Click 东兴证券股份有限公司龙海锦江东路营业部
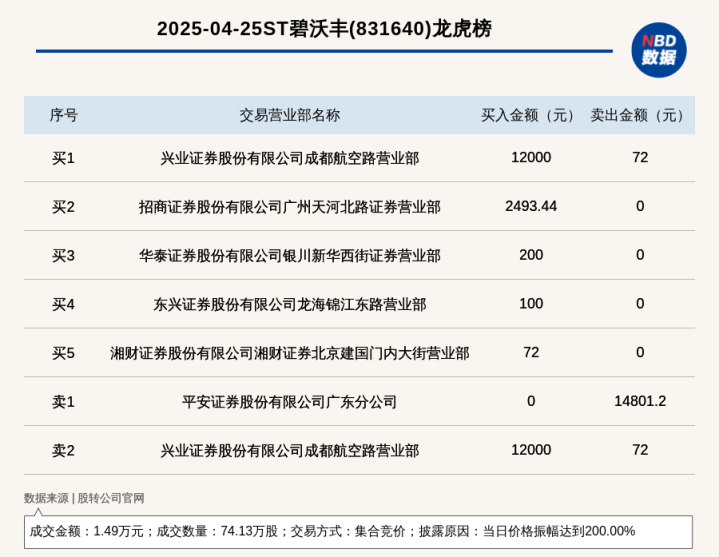The image size is (719, 557). 289,304
